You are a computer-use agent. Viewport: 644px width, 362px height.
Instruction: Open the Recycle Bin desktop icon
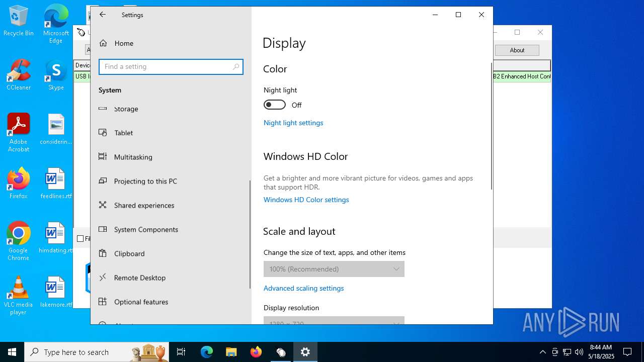(x=19, y=21)
